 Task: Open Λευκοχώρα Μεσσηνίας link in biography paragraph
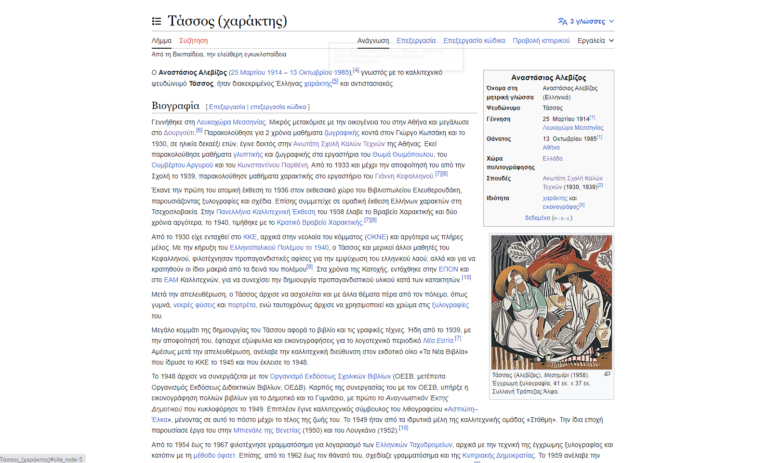[231, 122]
